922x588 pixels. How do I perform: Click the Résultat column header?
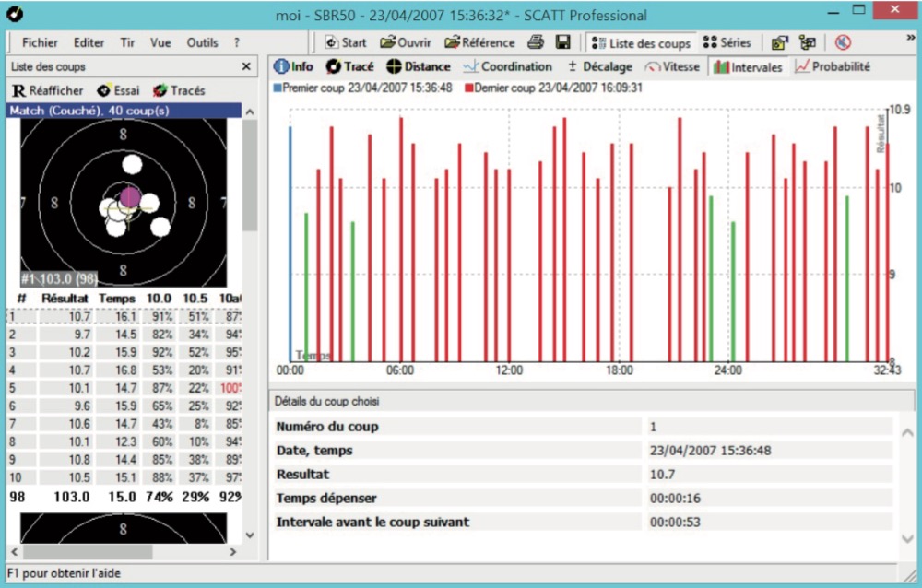[x=65, y=298]
